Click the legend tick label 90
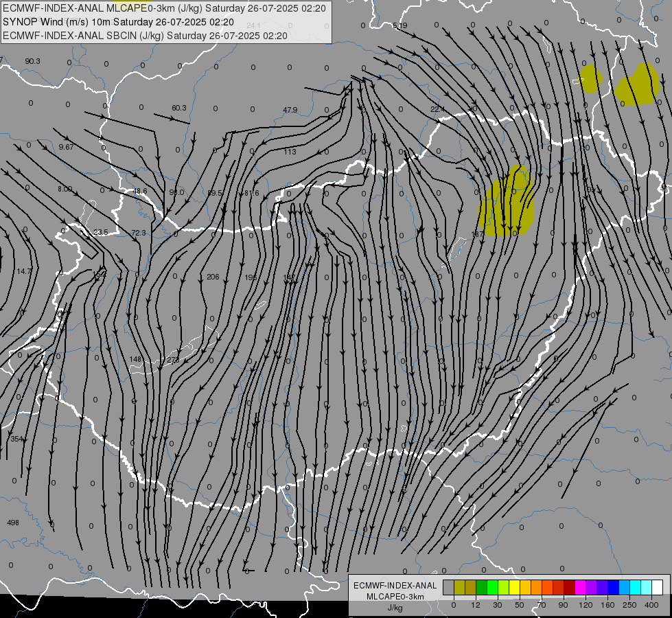The image size is (672, 618). click(x=563, y=605)
